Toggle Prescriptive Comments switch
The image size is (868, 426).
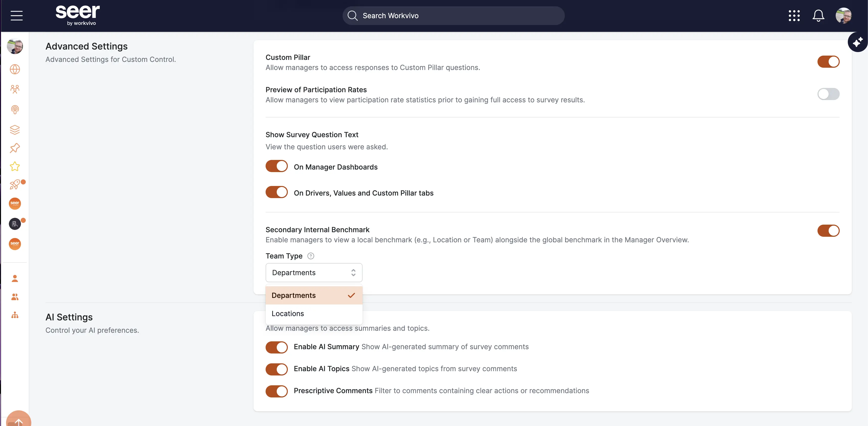(x=277, y=391)
